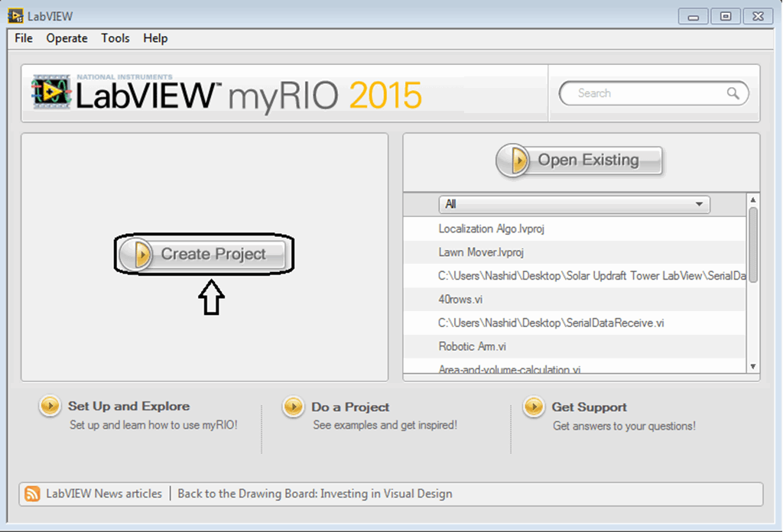This screenshot has width=783, height=532.
Task: Click the arrow icon inside Open Existing
Action: [x=515, y=160]
